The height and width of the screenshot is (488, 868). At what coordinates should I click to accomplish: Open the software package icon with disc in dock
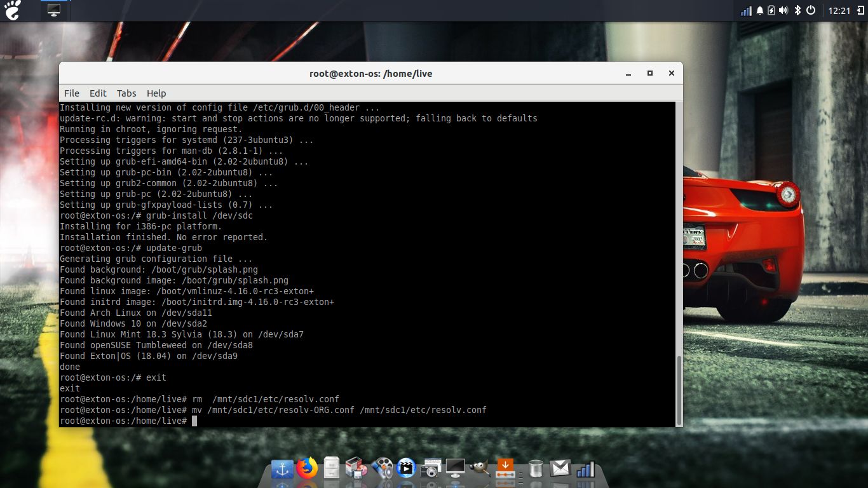pyautogui.click(x=356, y=469)
